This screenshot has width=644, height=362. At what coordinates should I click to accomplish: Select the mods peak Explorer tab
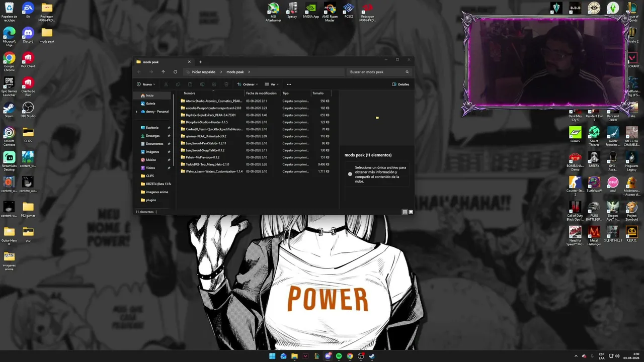[164, 62]
